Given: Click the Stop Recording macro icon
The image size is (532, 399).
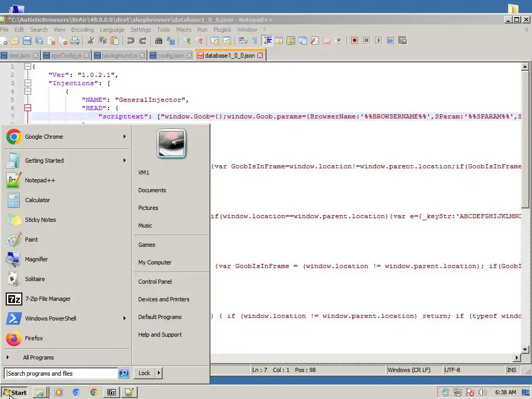Looking at the screenshot, I should tap(366, 41).
